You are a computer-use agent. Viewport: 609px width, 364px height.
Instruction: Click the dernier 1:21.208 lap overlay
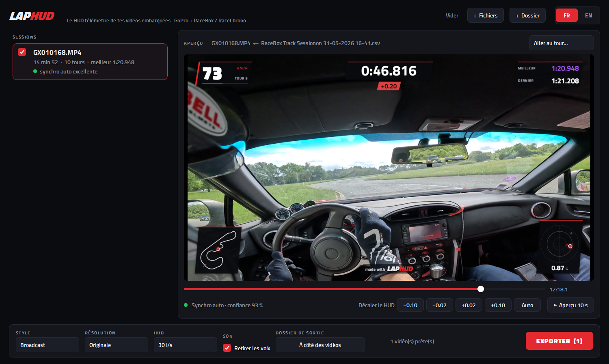click(x=549, y=81)
